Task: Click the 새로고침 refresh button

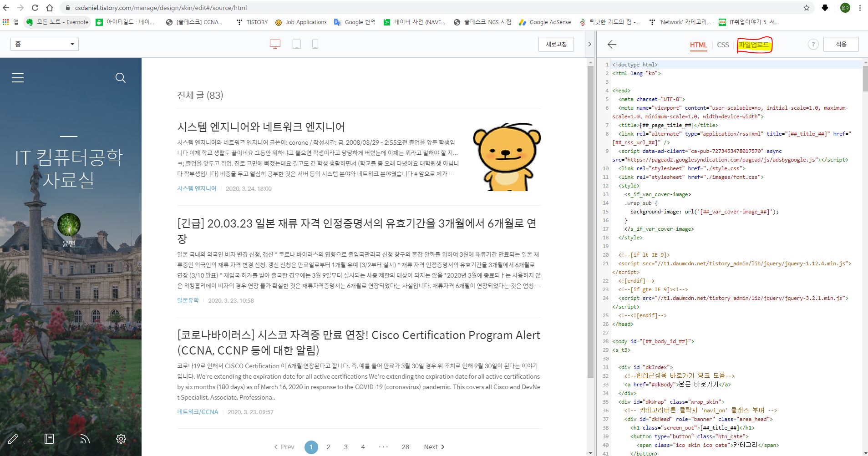Action: pos(556,44)
